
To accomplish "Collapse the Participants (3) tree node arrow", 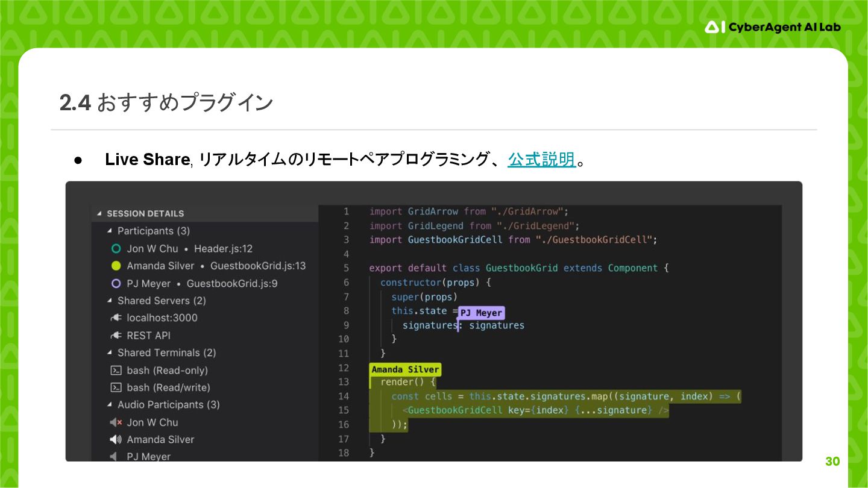I will 110,231.
